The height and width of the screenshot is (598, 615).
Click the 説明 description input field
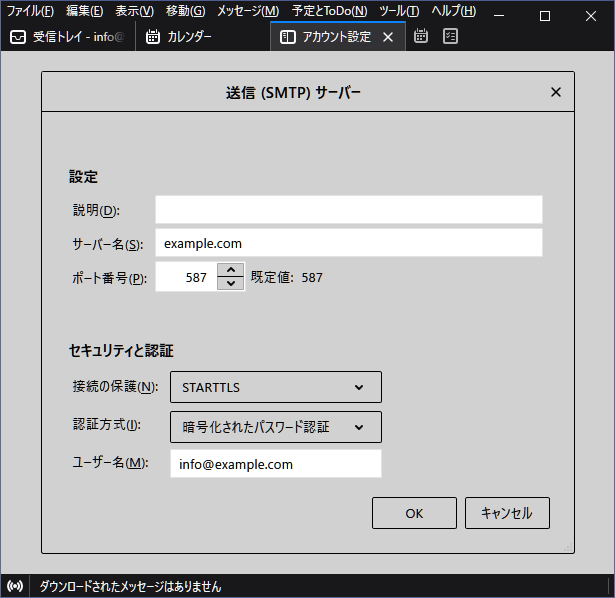pyautogui.click(x=348, y=210)
